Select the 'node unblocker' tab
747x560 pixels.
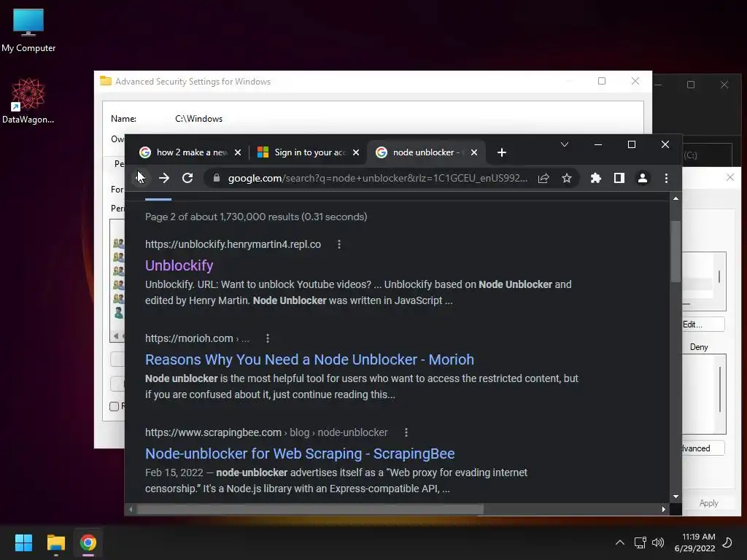point(425,152)
